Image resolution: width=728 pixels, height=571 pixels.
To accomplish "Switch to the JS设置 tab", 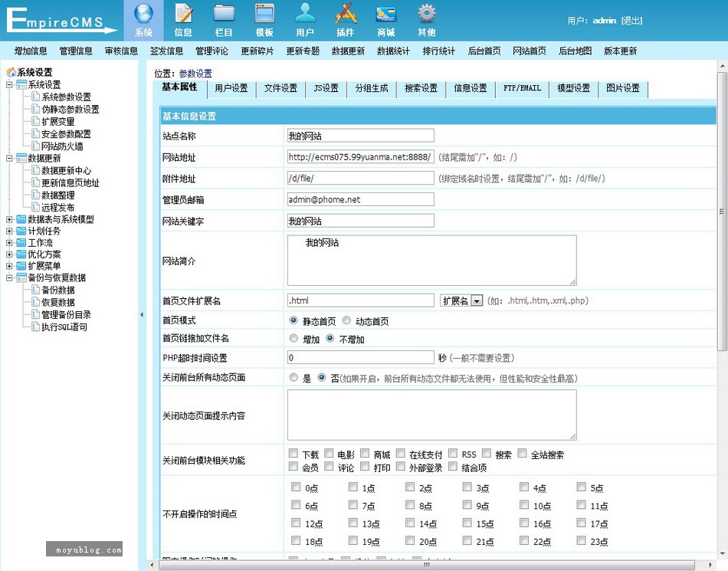I will pyautogui.click(x=326, y=88).
